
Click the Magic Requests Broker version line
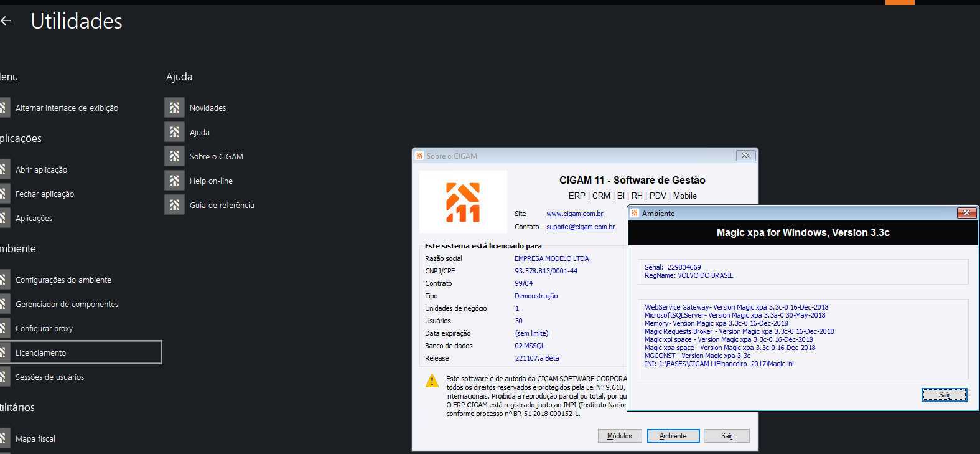[739, 331]
